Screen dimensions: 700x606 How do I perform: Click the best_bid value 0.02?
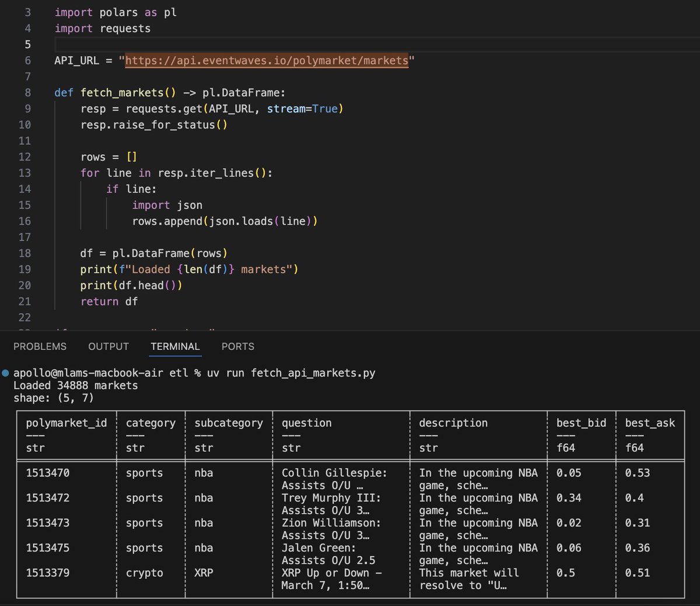569,523
